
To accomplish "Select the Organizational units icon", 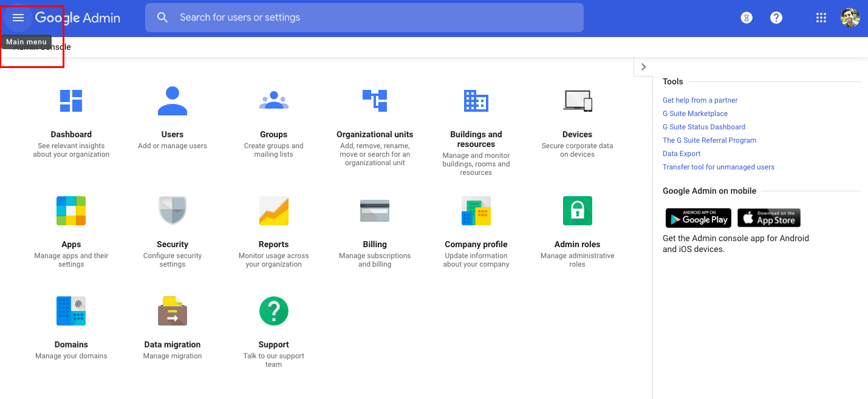I will click(375, 101).
